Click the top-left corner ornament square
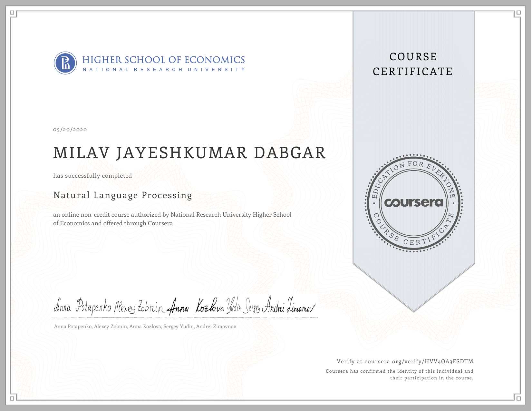Viewport: 532px width, 411px height. [12, 13]
